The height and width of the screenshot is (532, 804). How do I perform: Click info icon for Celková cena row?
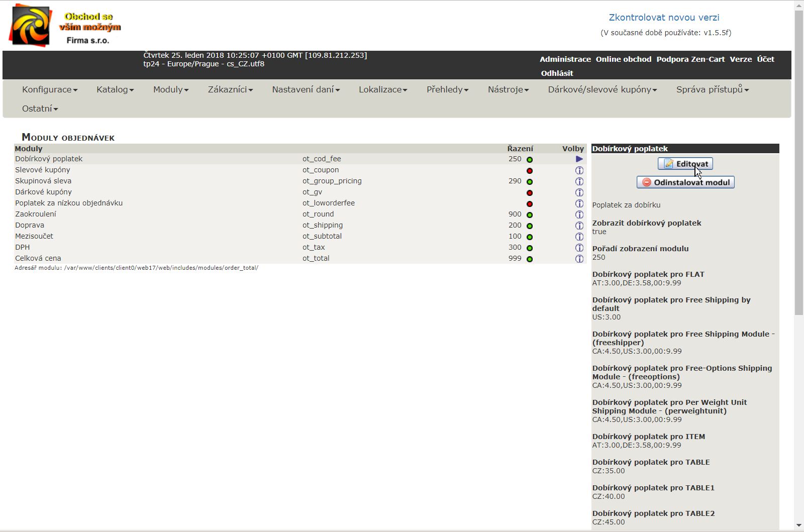579,259
